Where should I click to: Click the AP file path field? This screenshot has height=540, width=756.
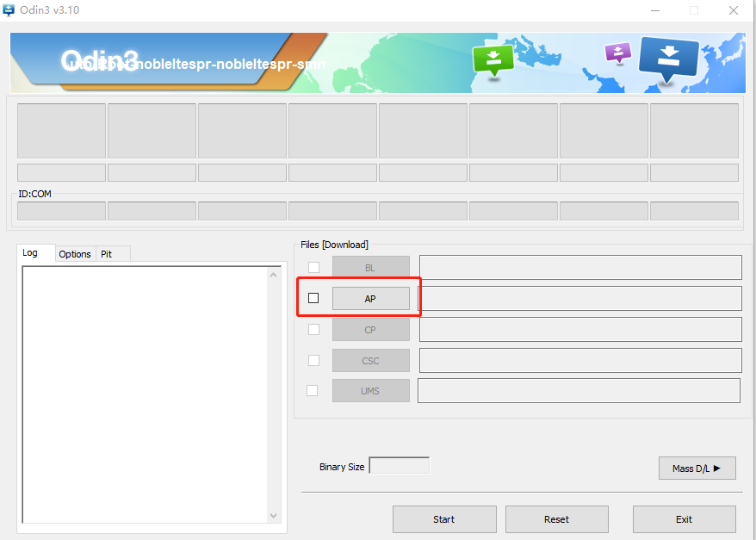tap(582, 299)
